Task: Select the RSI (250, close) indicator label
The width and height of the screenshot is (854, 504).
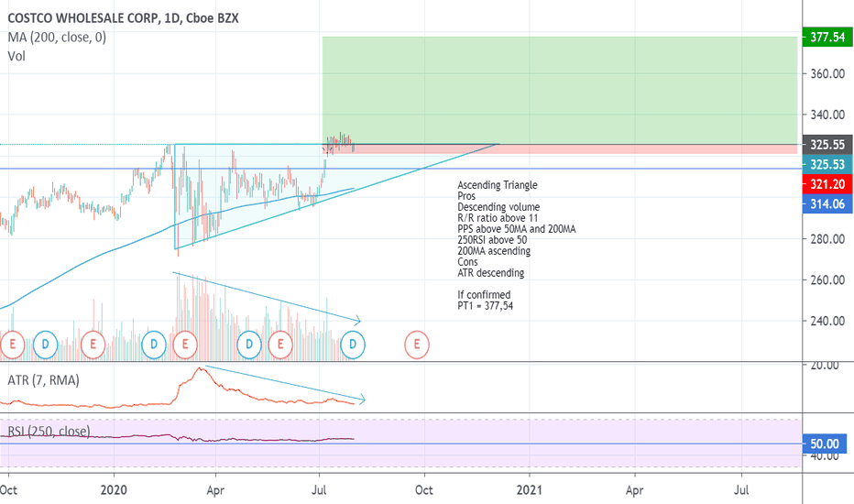Action: [49, 432]
